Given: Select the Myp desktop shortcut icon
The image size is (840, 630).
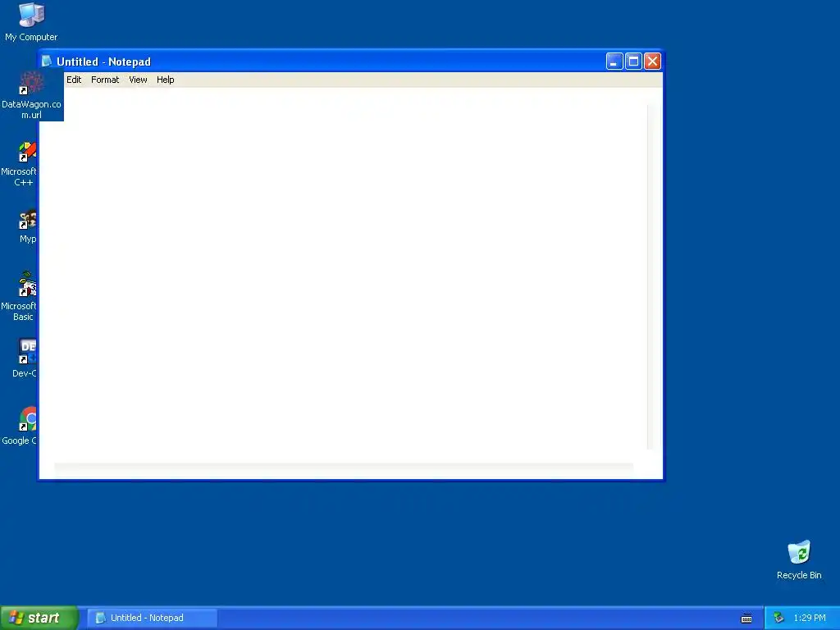Looking at the screenshot, I should tap(27, 226).
